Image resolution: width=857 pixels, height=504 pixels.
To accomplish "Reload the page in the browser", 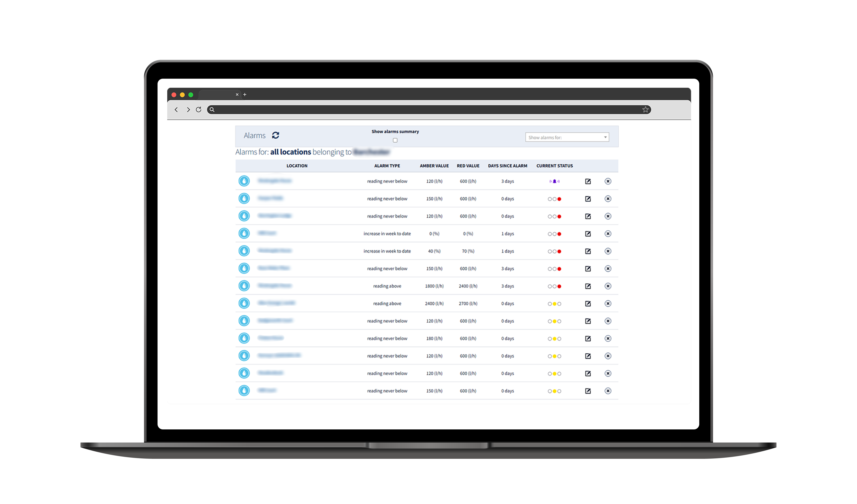I will tap(199, 110).
